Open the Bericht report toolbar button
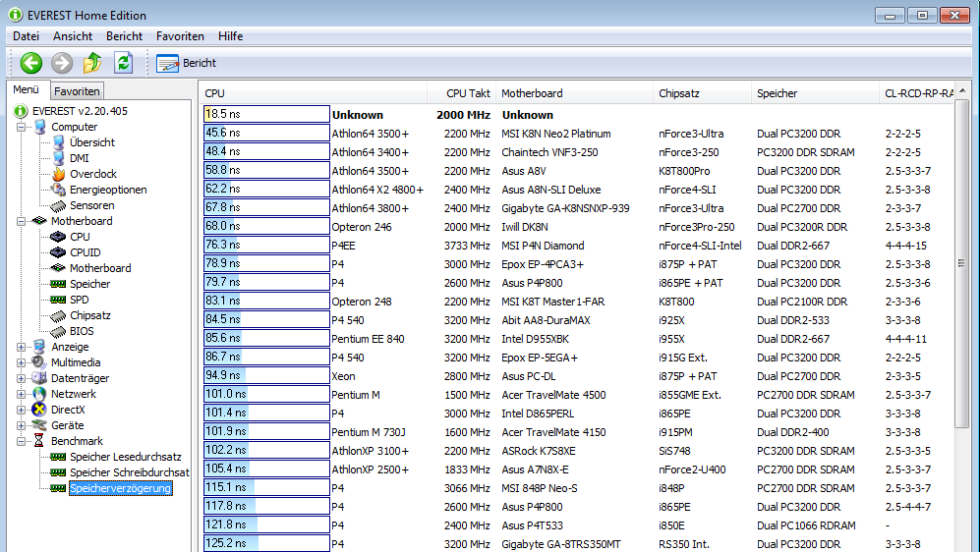The width and height of the screenshot is (980, 552). coord(186,63)
